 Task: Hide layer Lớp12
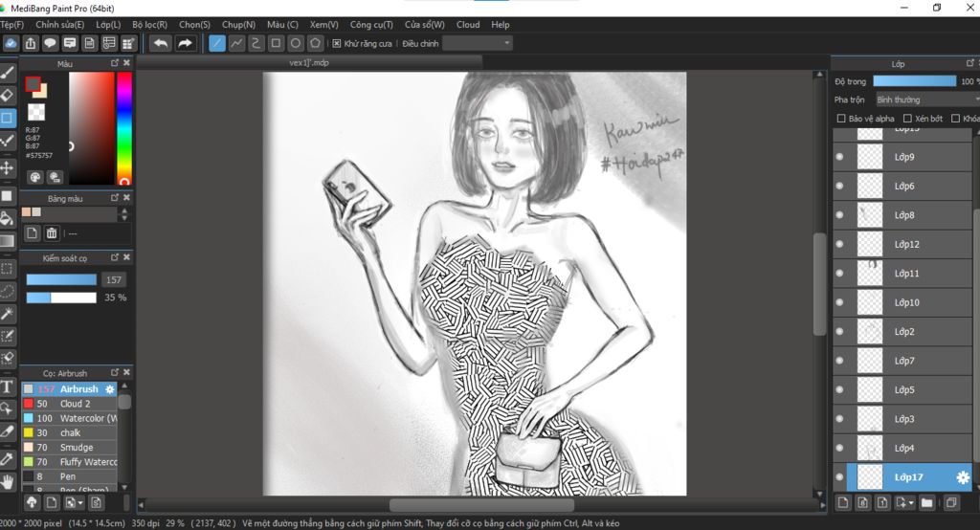(839, 244)
